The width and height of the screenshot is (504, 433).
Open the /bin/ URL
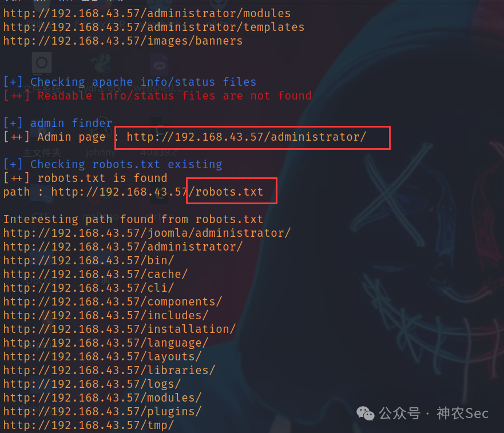[89, 261]
